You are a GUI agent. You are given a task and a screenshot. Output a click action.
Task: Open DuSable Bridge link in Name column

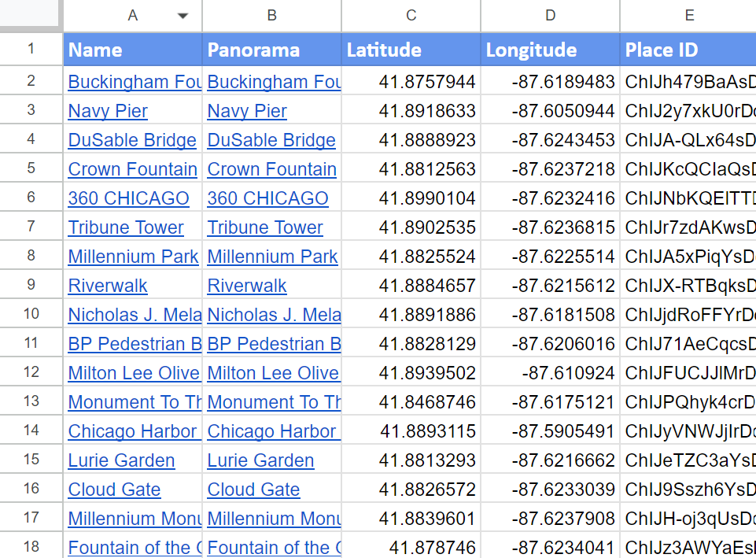tap(132, 140)
